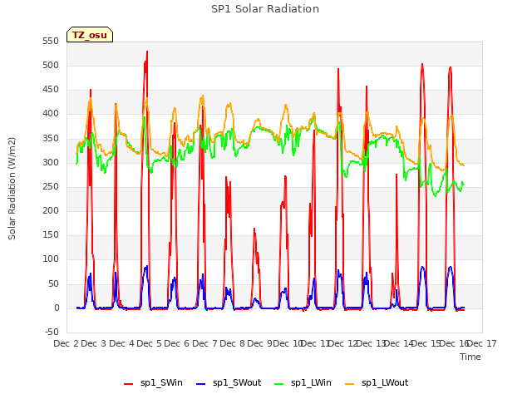The width and height of the screenshot is (532, 399).
Task: Click the 500 y-axis tick label
Action: [51, 65]
